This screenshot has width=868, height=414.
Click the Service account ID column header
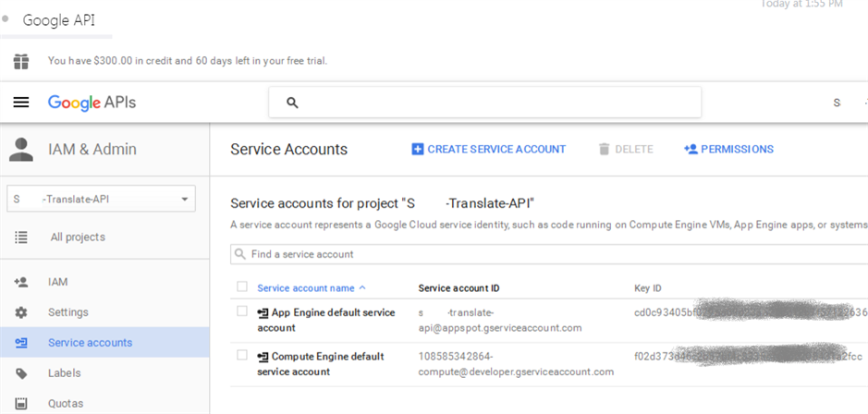point(458,288)
